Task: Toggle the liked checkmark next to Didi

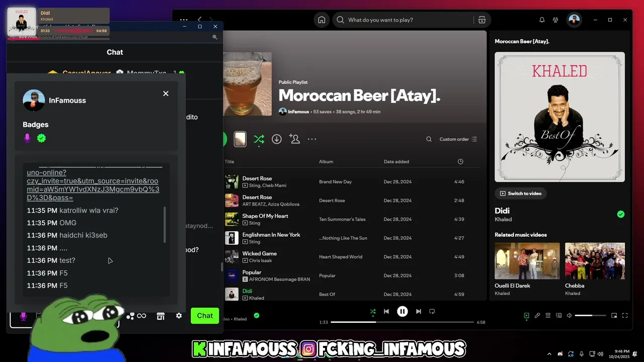Action: [621, 214]
